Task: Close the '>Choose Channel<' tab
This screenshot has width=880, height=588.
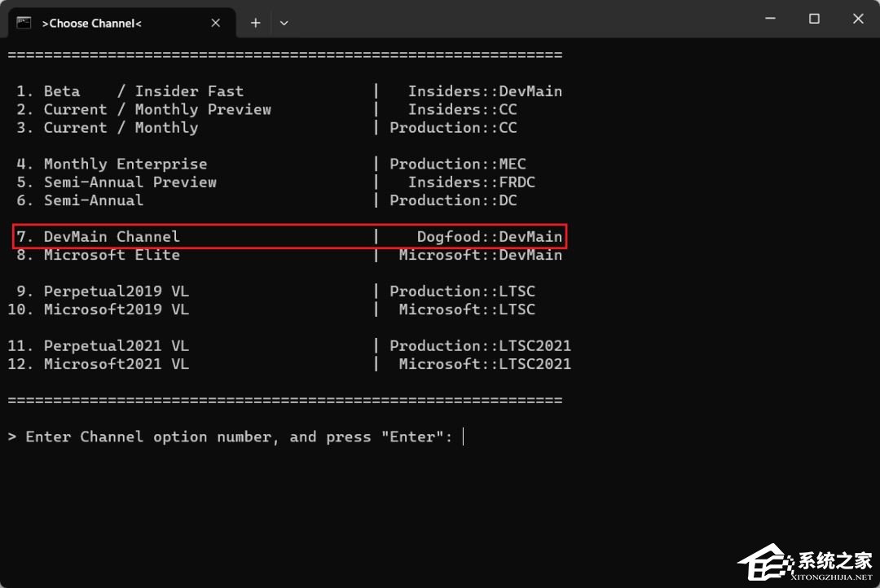Action: point(215,23)
